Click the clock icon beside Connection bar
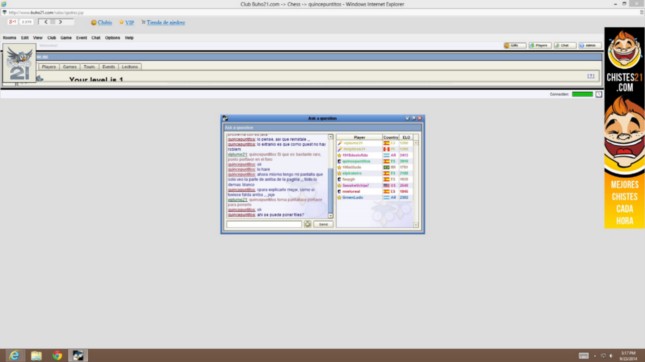Screen dimensions: 645x362 pyautogui.click(x=599, y=94)
